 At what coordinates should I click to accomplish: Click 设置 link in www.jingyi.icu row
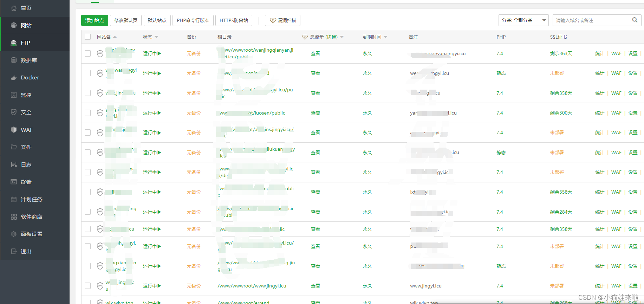(633, 286)
